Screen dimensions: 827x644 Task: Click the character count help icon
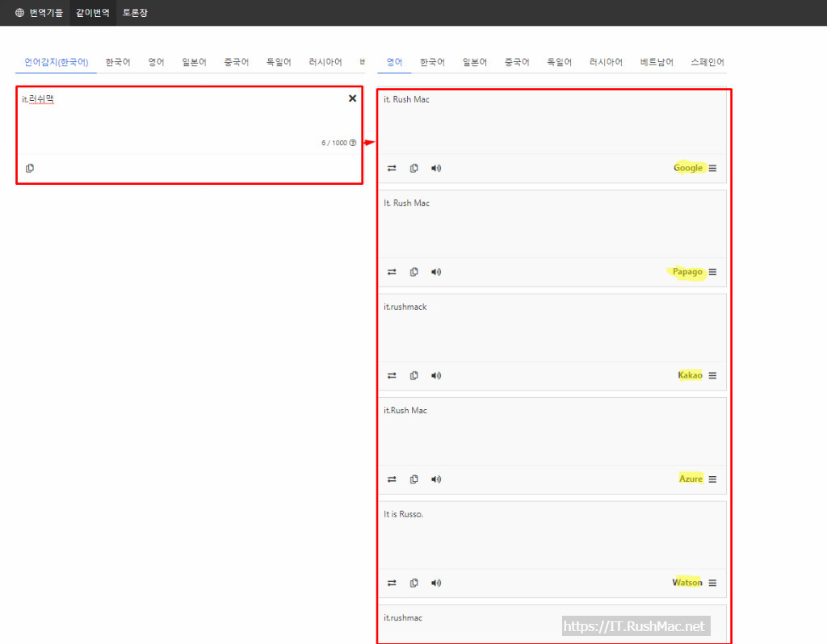(x=353, y=143)
